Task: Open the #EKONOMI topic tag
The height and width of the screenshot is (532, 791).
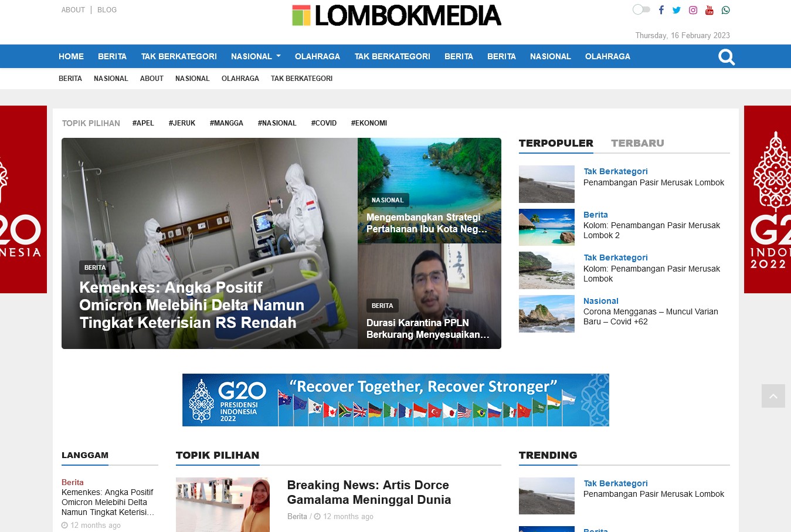Action: (x=369, y=123)
